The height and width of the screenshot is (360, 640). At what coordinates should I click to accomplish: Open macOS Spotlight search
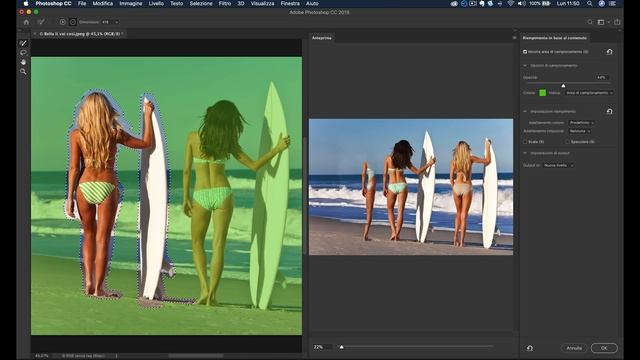point(589,3)
